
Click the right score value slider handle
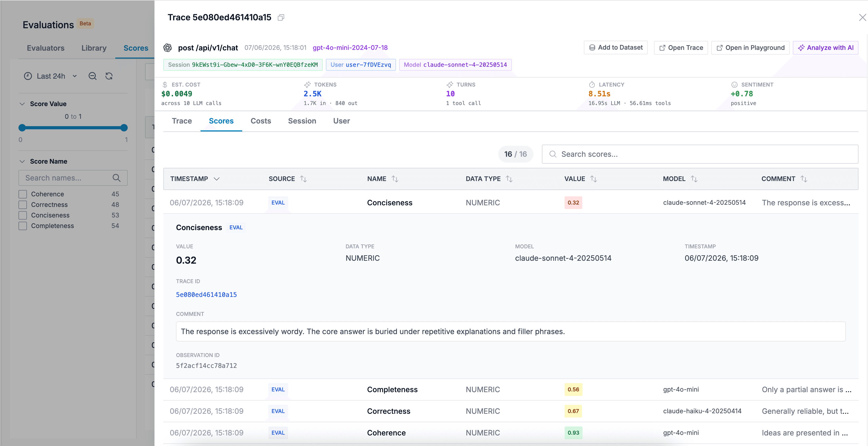click(x=124, y=128)
